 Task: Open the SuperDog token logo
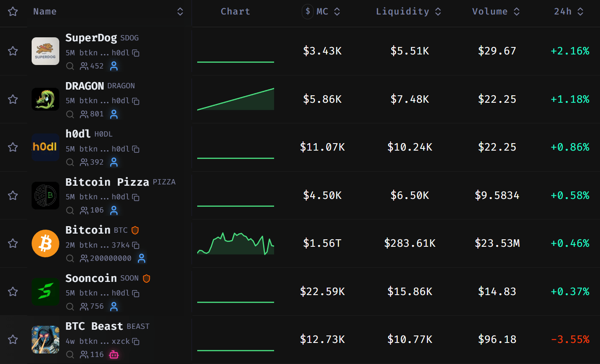click(x=45, y=51)
